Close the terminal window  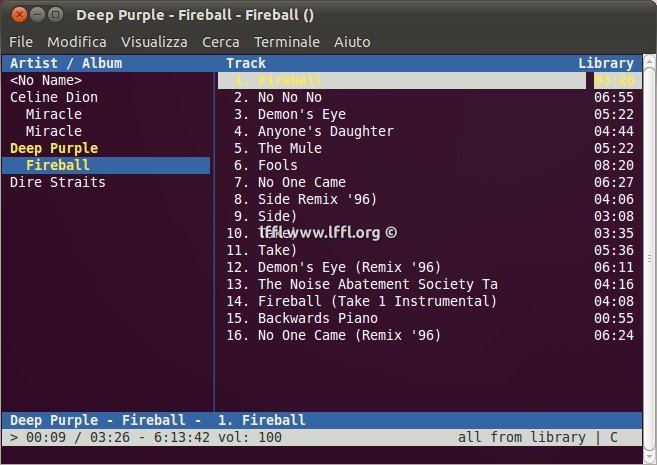pos(19,15)
